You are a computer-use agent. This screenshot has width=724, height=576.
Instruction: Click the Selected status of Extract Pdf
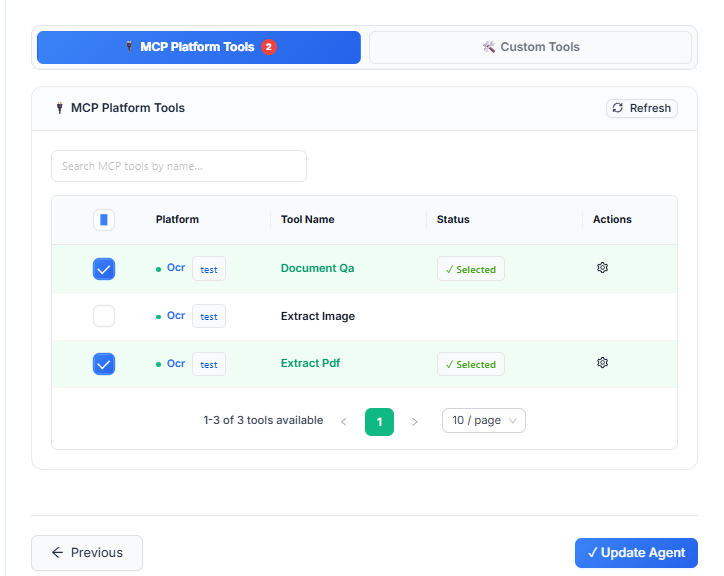[x=471, y=364]
